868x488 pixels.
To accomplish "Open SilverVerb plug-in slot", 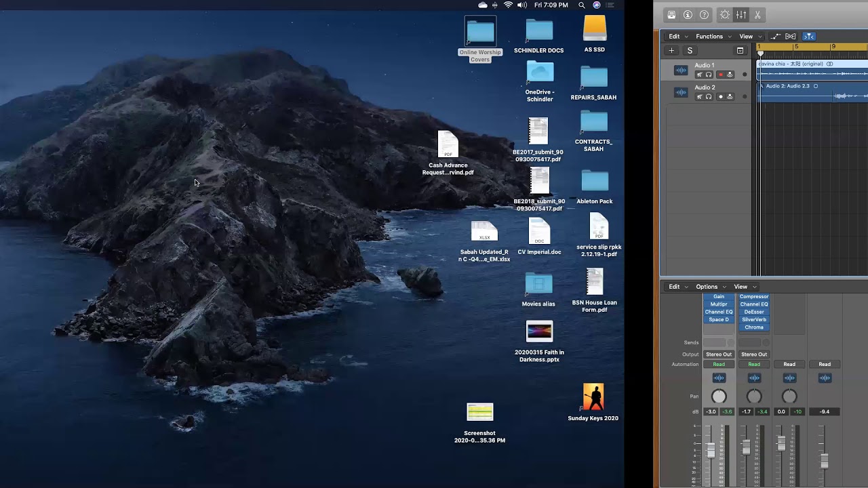I will point(754,320).
